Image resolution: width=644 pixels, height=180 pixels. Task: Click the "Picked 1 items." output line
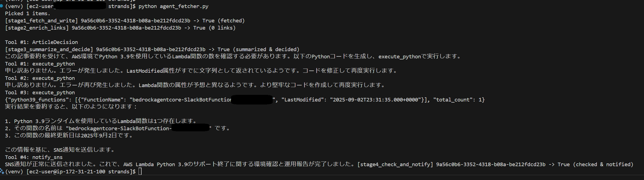click(x=28, y=14)
